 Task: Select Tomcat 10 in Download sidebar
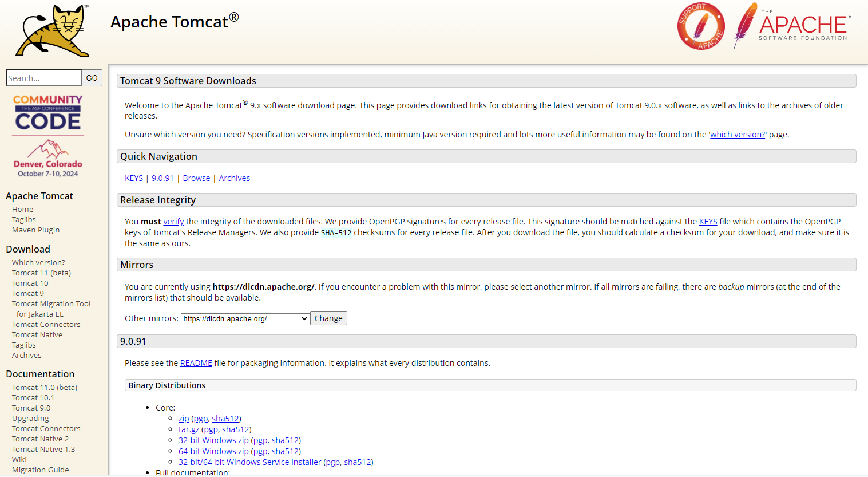tap(30, 283)
